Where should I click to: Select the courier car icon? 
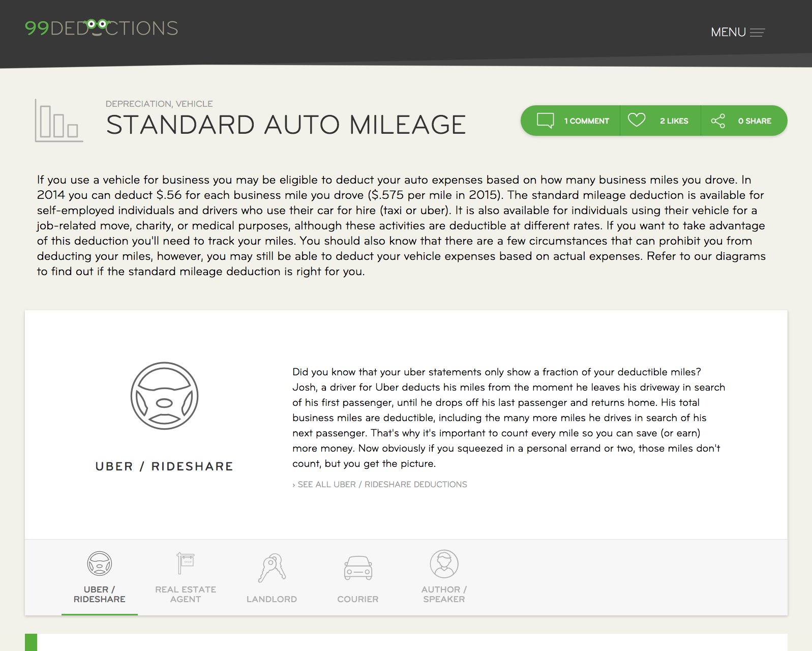[x=358, y=568]
